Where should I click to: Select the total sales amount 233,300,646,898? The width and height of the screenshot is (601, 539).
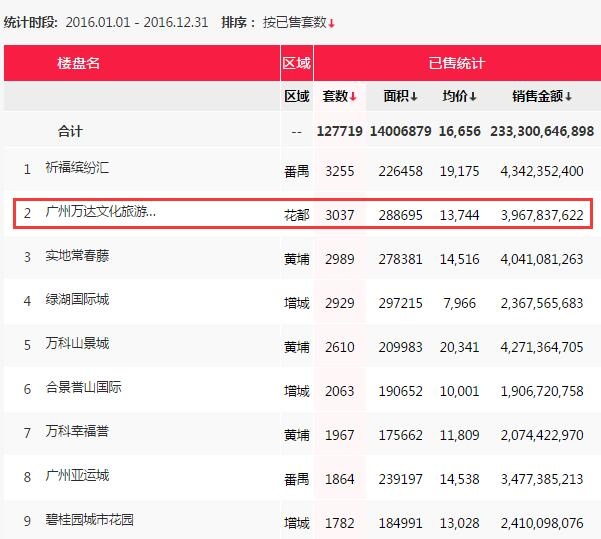(542, 131)
